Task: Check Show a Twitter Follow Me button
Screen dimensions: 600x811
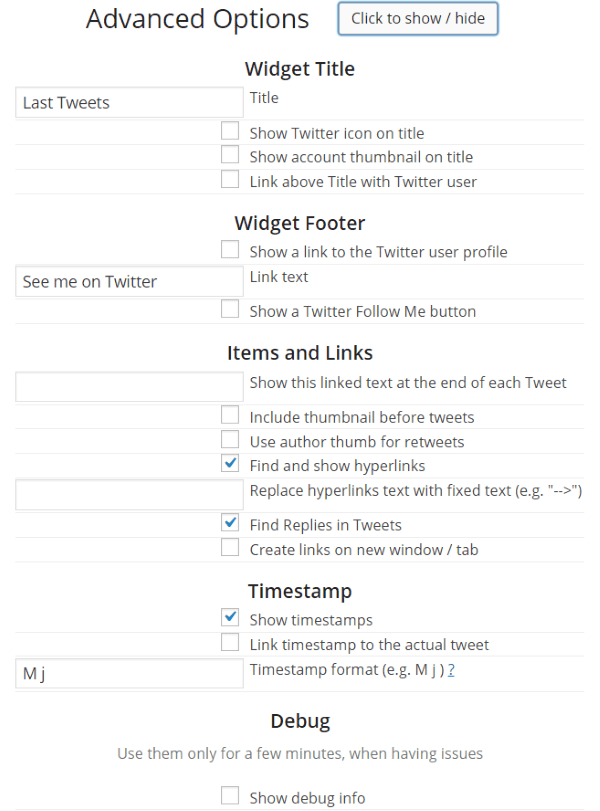Action: coord(229,309)
